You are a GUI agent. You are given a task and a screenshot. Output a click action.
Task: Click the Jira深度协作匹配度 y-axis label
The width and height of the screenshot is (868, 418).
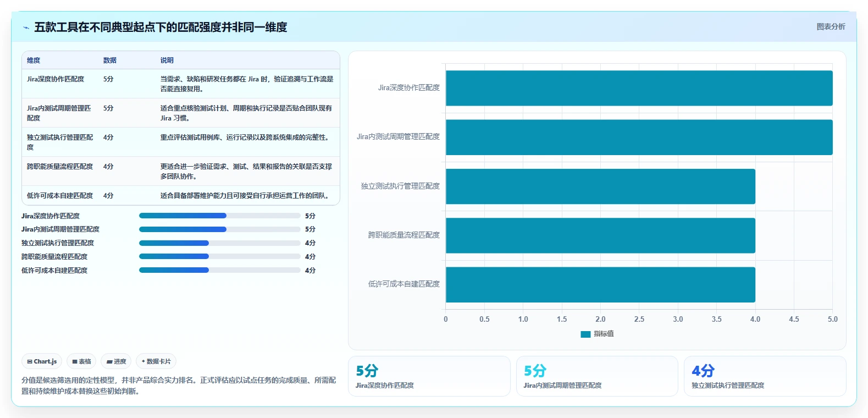pos(409,87)
